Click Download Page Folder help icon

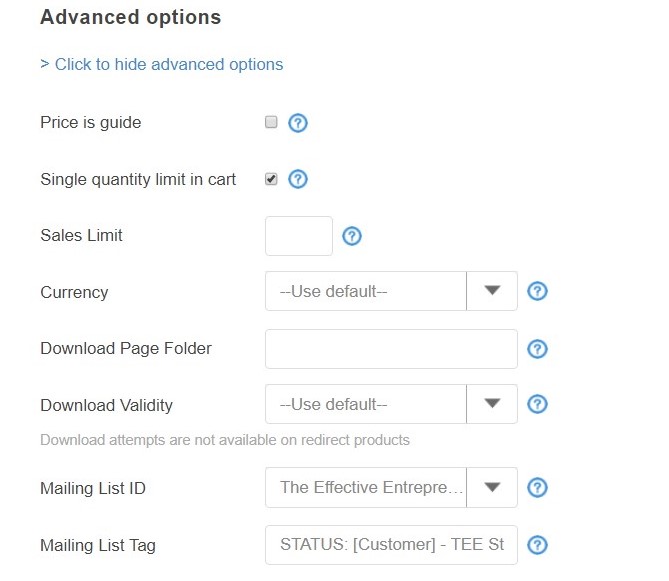pyautogui.click(x=537, y=349)
